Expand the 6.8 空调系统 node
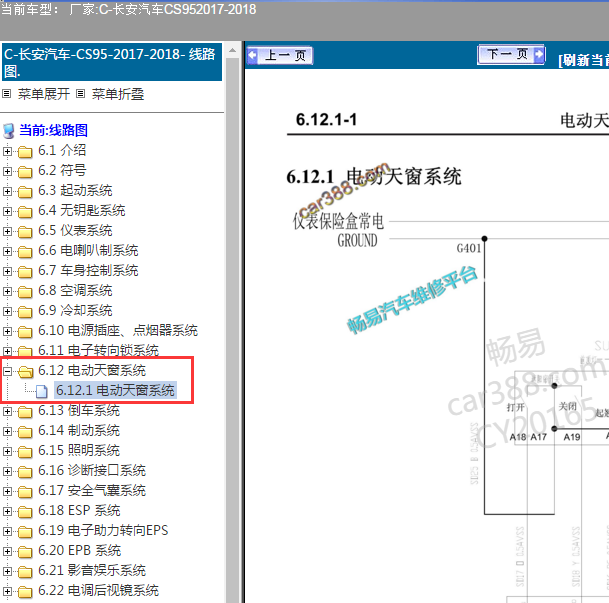Image resolution: width=609 pixels, height=603 pixels. (7, 291)
